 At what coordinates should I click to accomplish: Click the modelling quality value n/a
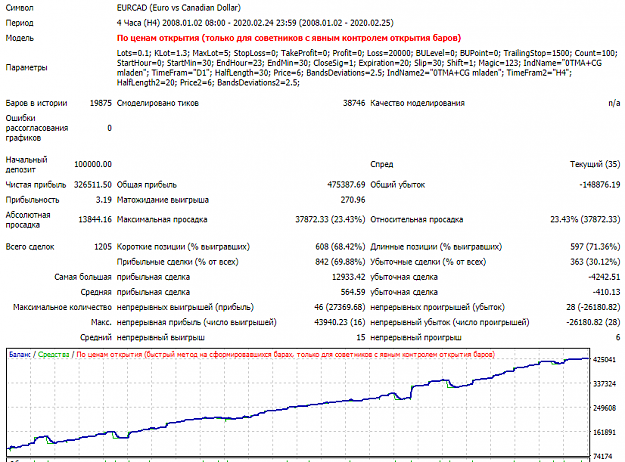click(x=614, y=103)
